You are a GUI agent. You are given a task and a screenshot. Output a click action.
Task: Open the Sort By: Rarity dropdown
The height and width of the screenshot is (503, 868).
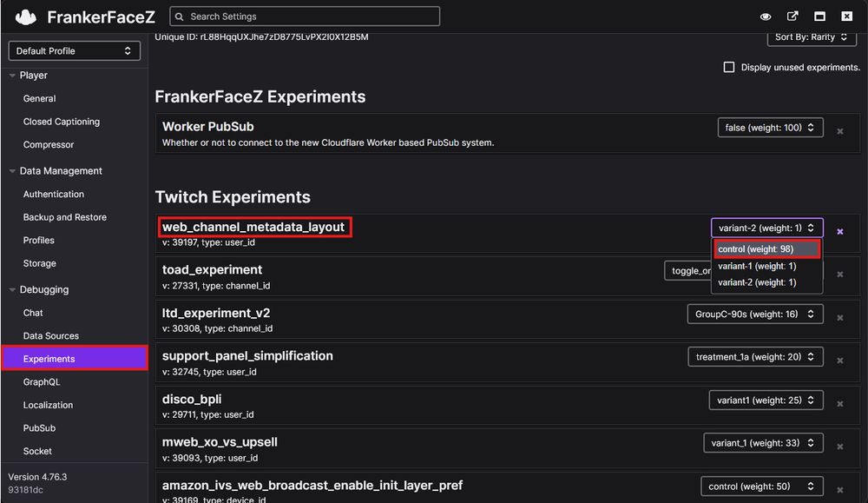812,37
